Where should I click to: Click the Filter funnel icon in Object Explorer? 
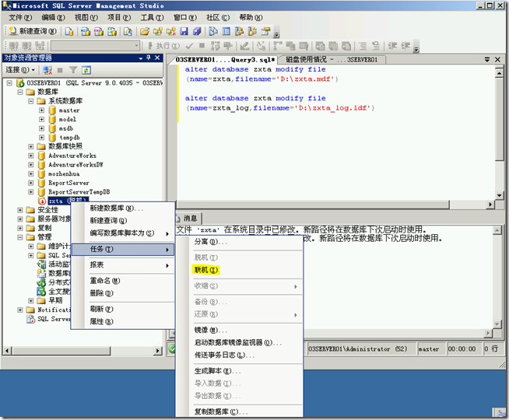[73, 70]
